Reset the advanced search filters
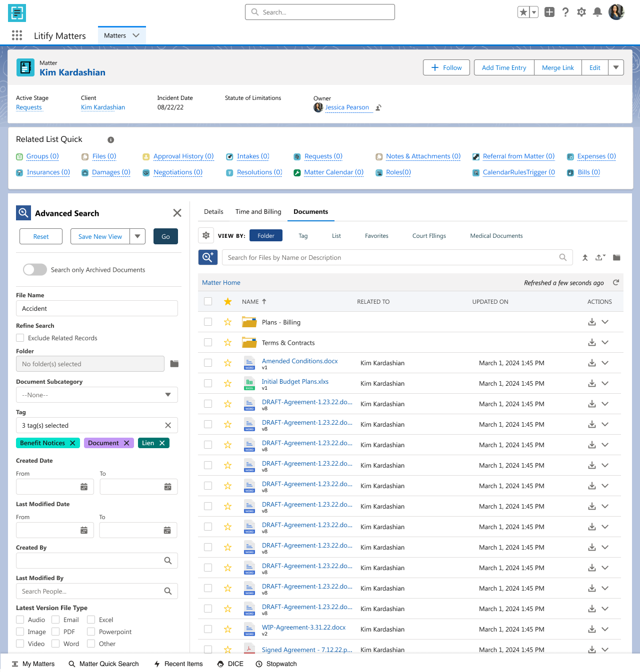The height and width of the screenshot is (672, 640). point(41,236)
